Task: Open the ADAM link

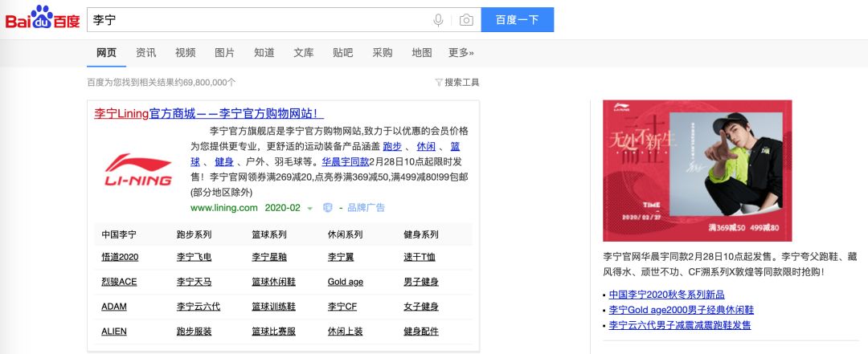Action: click(114, 307)
